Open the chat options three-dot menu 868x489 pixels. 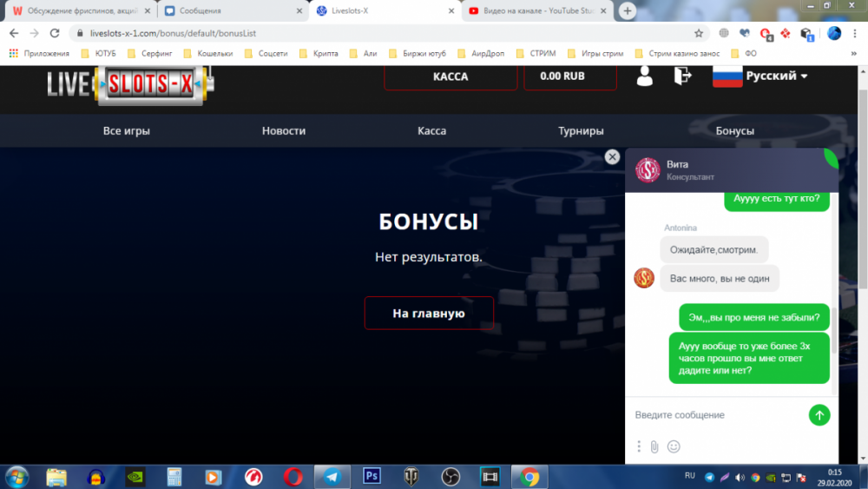639,446
